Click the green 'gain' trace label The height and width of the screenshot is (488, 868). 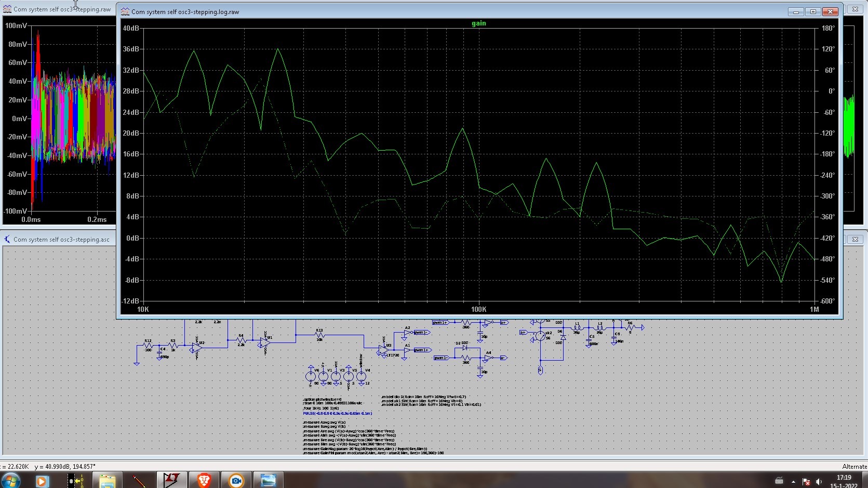[x=479, y=23]
